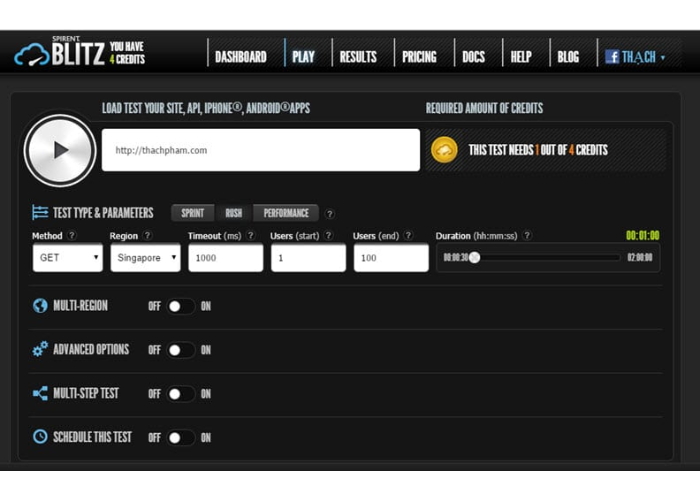The height and width of the screenshot is (500, 700).
Task: Open the Blog page
Action: (568, 57)
